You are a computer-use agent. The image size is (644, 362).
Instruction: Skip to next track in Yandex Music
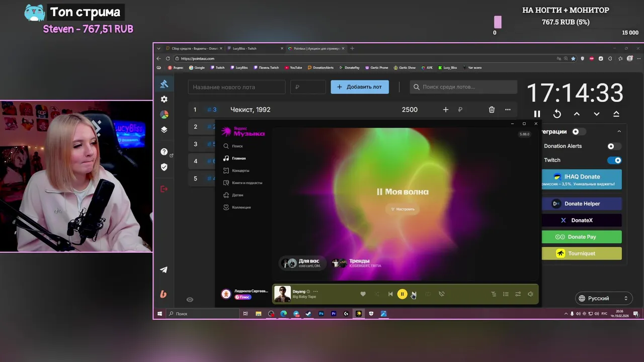(x=414, y=294)
